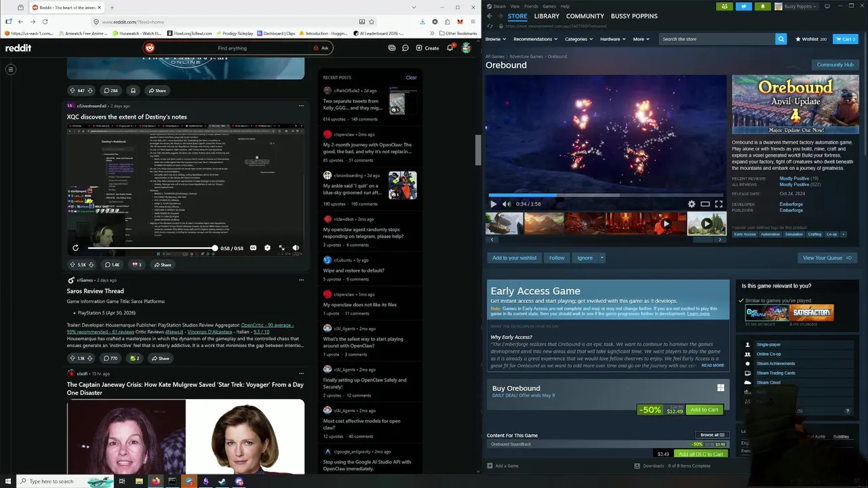Mute the Reddit video volume
The height and width of the screenshot is (488, 868).
point(296,248)
